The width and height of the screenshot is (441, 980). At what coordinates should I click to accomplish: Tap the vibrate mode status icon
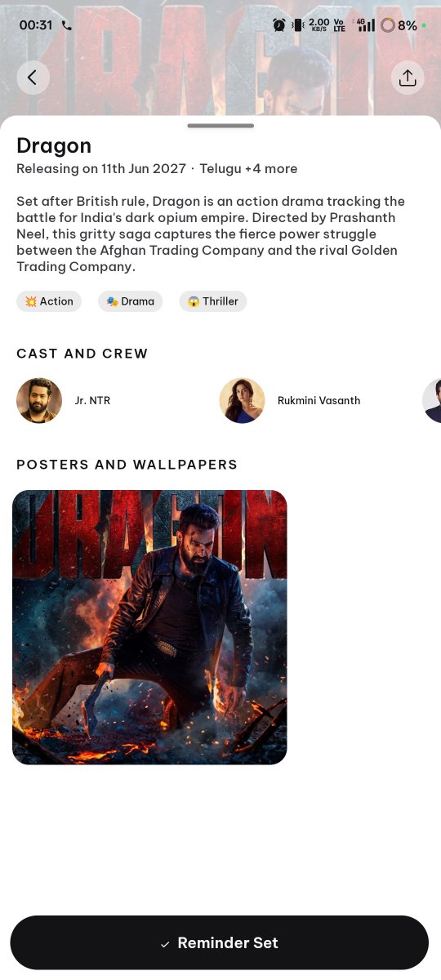[297, 25]
